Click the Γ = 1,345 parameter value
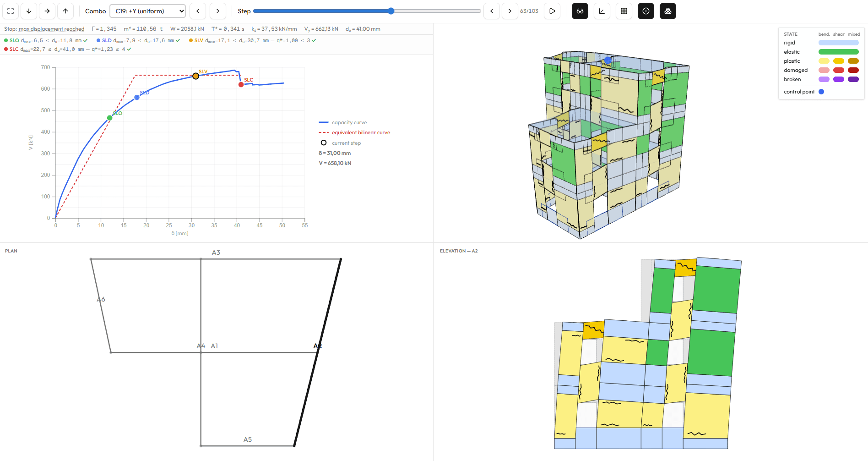 (104, 29)
